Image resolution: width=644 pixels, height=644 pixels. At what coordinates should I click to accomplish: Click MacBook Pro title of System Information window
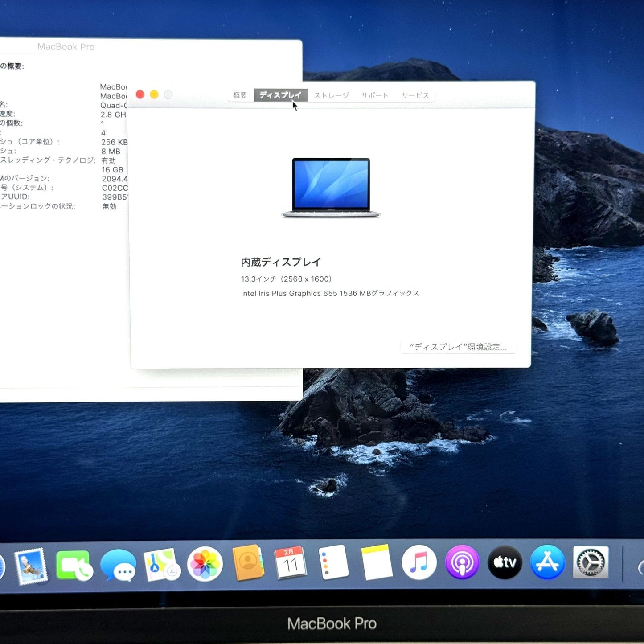point(66,47)
